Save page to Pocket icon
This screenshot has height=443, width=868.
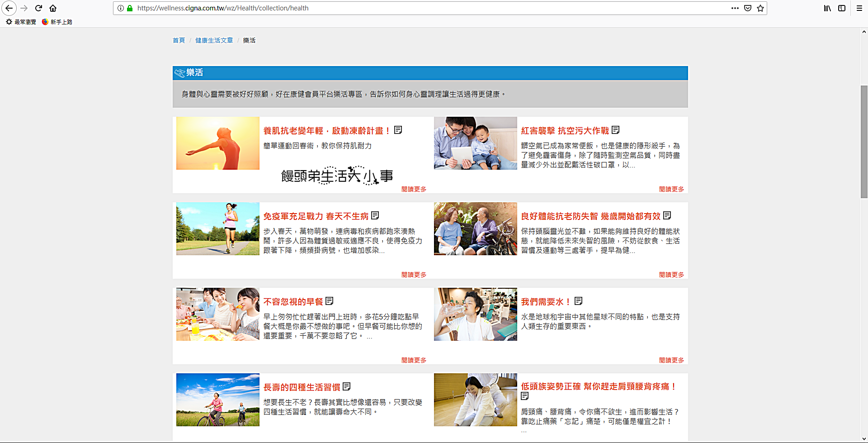point(748,8)
